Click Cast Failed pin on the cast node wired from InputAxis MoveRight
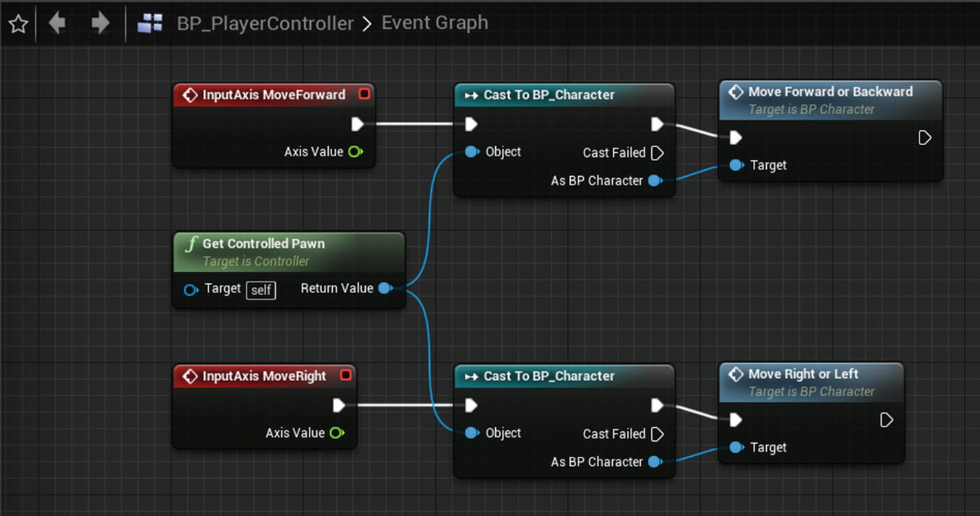This screenshot has height=516, width=980. click(657, 434)
